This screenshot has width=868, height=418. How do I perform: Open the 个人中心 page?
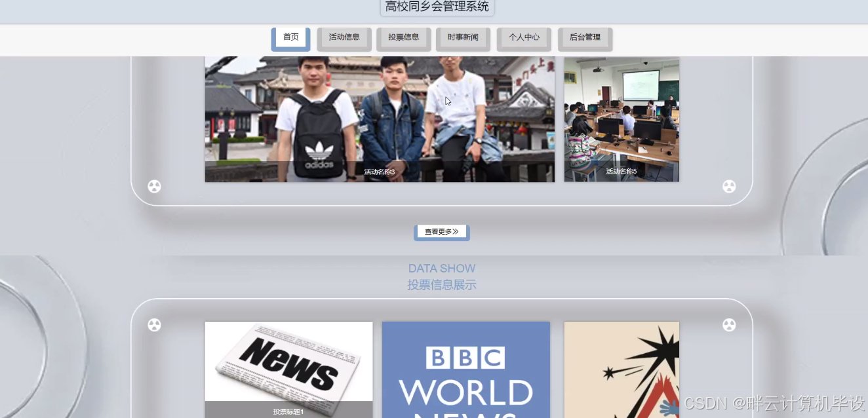(x=524, y=39)
